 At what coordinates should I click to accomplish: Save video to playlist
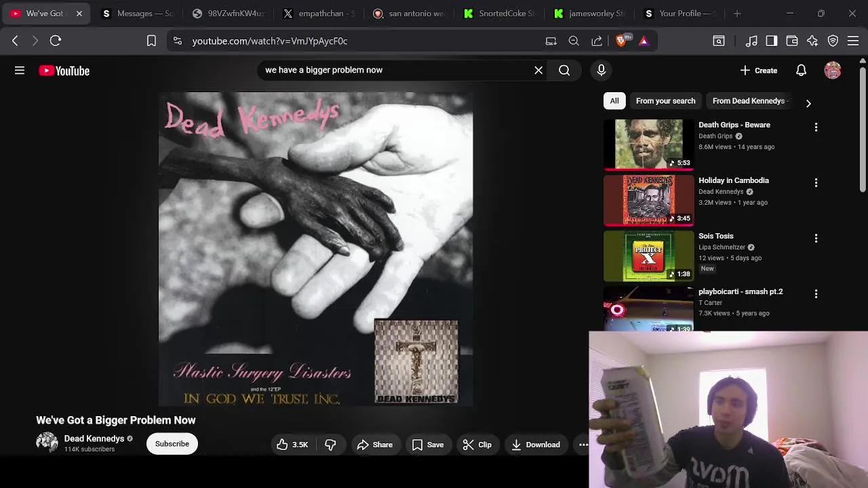(x=428, y=445)
